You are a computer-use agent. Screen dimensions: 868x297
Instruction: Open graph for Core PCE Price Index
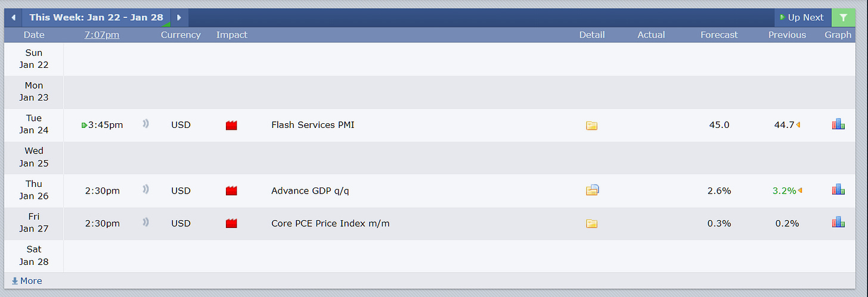[x=838, y=223]
